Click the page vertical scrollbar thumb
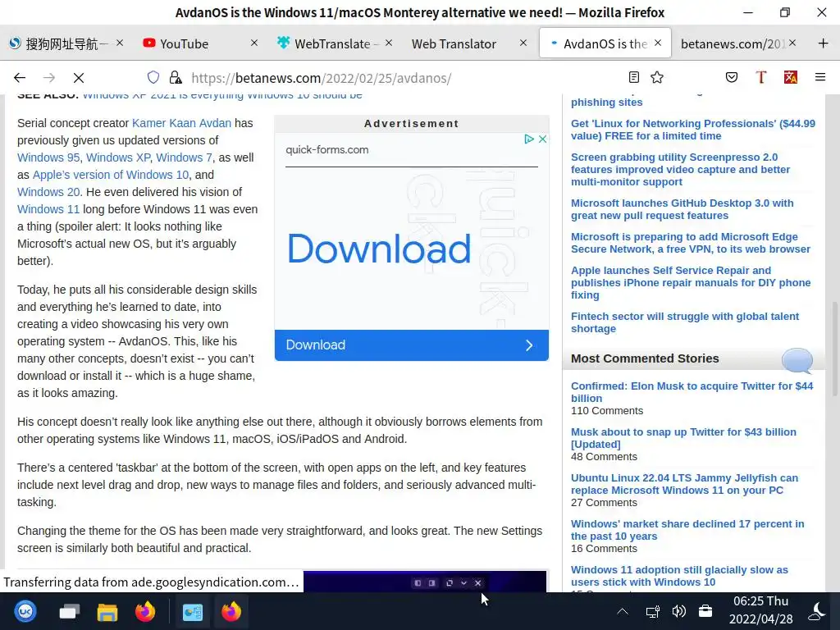The width and height of the screenshot is (840, 630). pos(834,349)
